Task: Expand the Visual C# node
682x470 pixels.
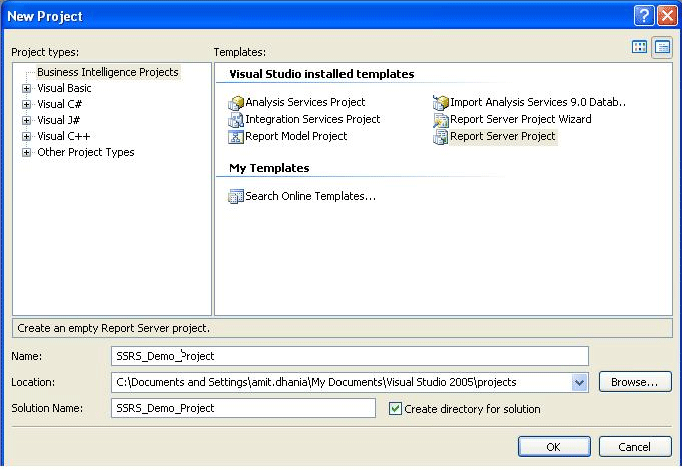Action: (27, 105)
